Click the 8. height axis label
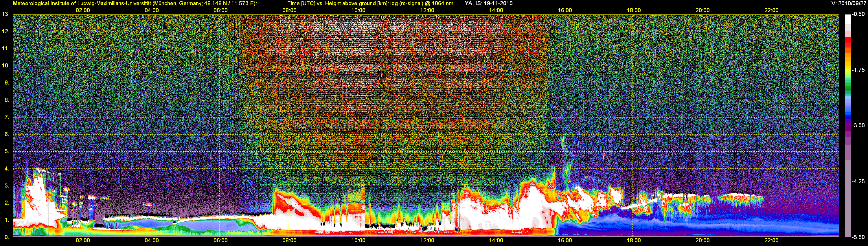The height and width of the screenshot is (246, 868). [7, 100]
